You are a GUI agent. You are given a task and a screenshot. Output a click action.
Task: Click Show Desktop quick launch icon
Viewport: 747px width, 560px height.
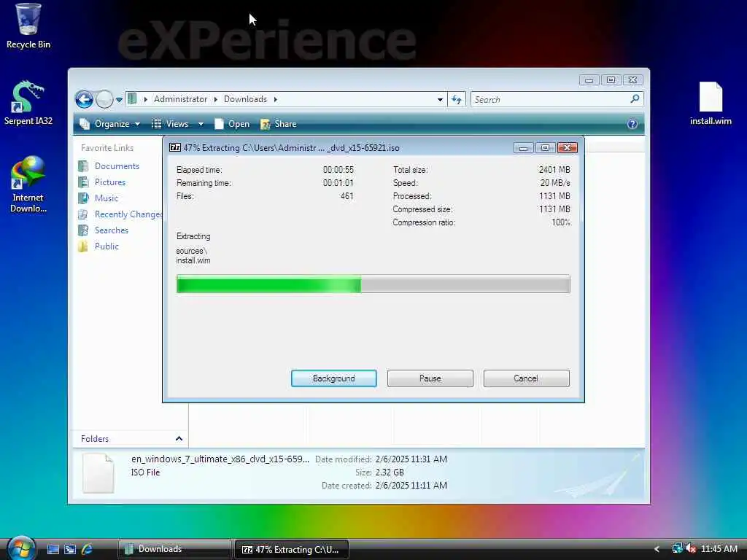(53, 549)
